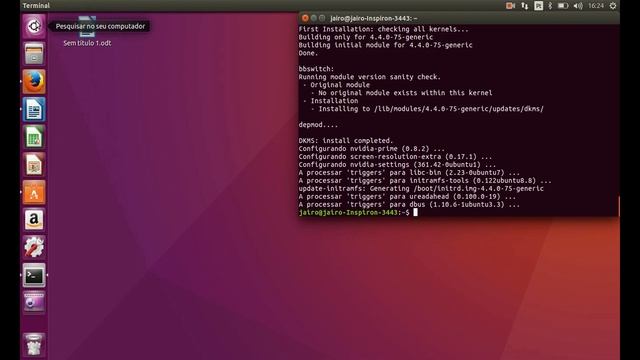Open LibreOffice Writer from the launcher

[x=34, y=109]
